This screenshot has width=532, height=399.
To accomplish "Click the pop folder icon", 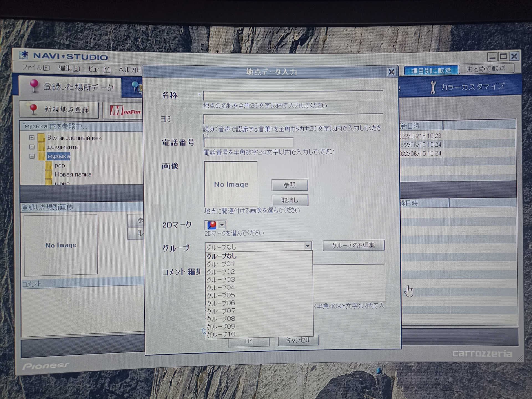I will (x=48, y=165).
